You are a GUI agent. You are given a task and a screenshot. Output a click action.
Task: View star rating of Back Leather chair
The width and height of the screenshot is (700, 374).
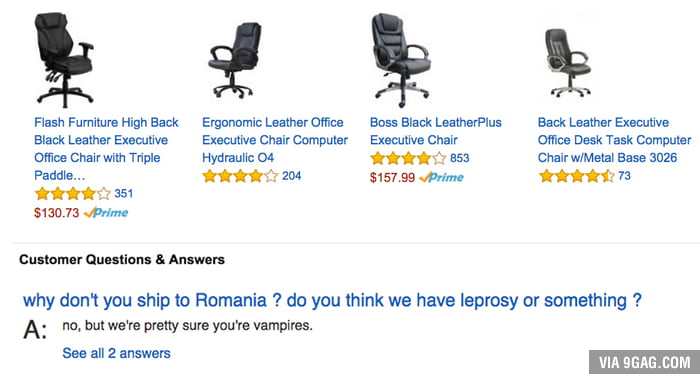coord(577,176)
